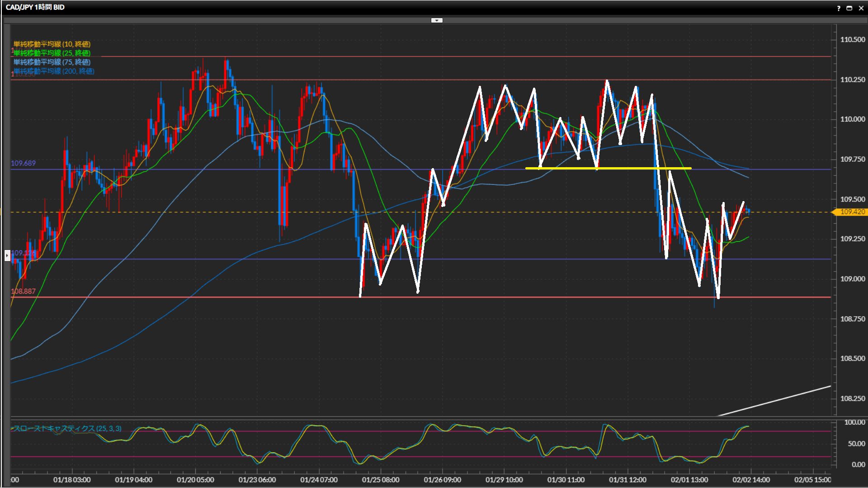Click the 110.500 price axis label
868x488 pixels.
click(853, 40)
